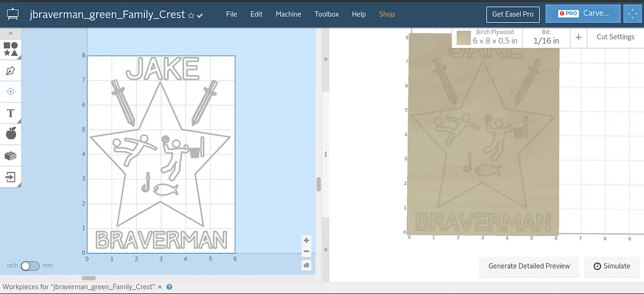Image resolution: width=644 pixels, height=294 pixels.
Task: Click the horizontal scrollbar under the canvas
Action: click(x=89, y=278)
